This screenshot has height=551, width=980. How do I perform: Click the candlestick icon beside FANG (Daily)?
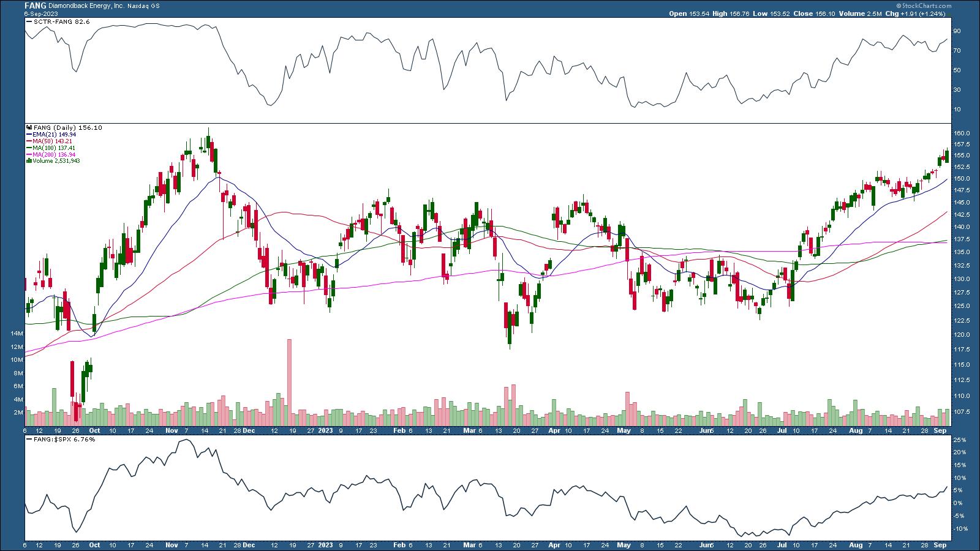click(x=28, y=127)
